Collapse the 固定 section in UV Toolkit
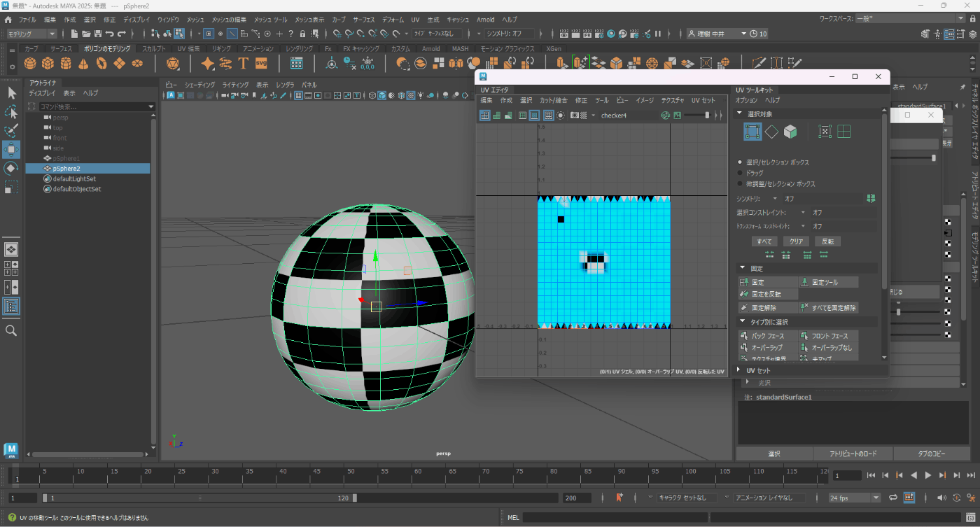This screenshot has width=980, height=527. [x=742, y=268]
